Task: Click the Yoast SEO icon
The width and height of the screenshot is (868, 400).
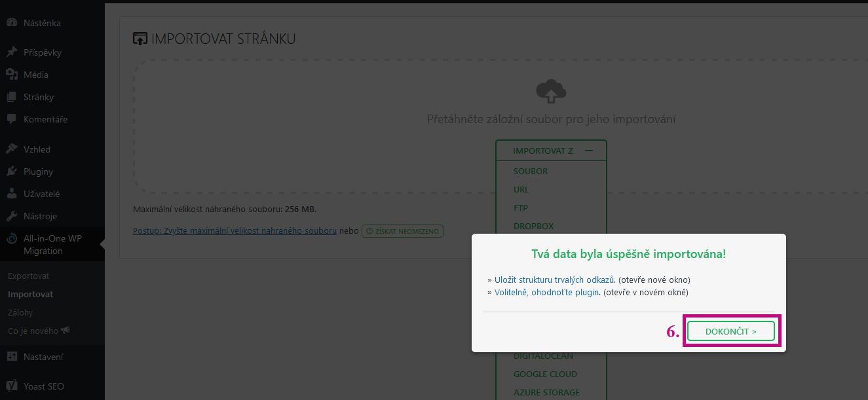Action: (x=12, y=386)
